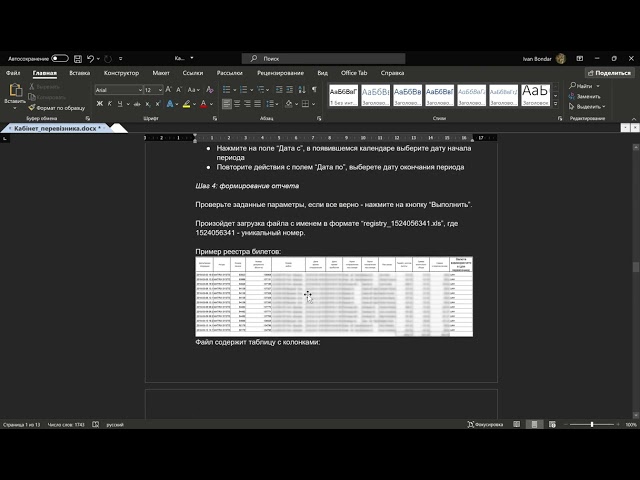Image resolution: width=640 pixels, height=480 pixels.
Task: Toggle the Автосохранение switch
Action: 60,58
